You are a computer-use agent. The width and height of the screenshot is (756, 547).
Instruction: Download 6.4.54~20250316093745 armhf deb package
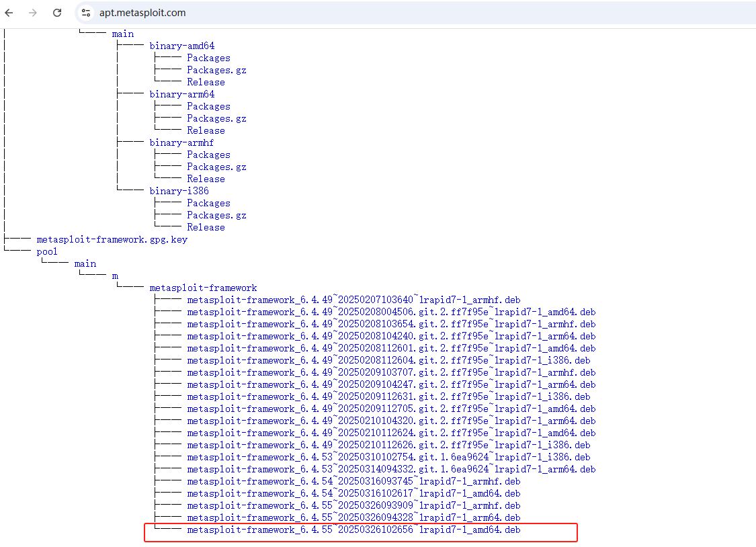coord(353,481)
